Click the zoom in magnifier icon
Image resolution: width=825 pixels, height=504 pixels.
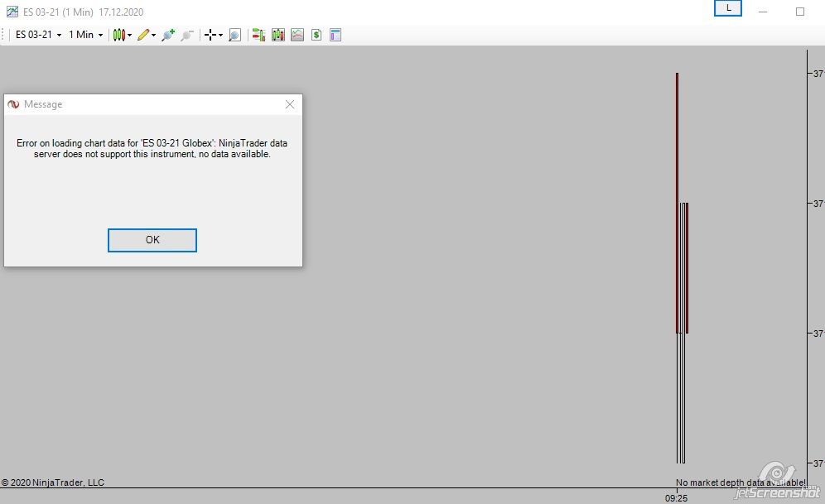point(168,36)
